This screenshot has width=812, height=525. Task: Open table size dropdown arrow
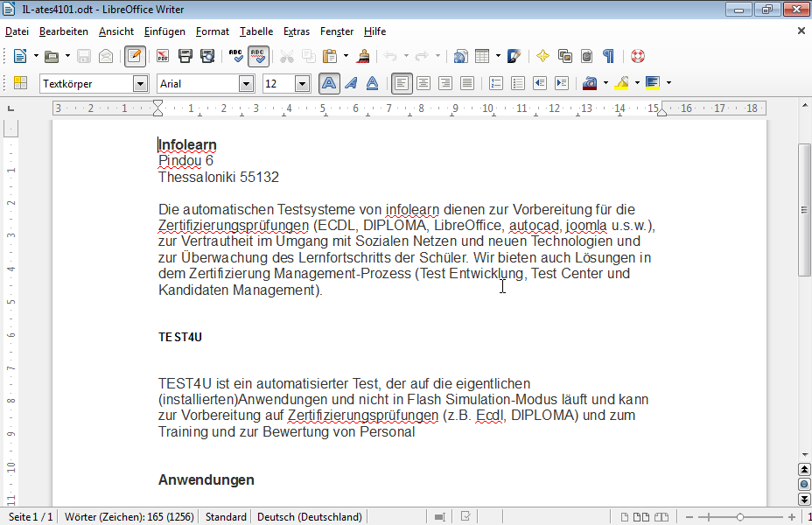(x=498, y=56)
